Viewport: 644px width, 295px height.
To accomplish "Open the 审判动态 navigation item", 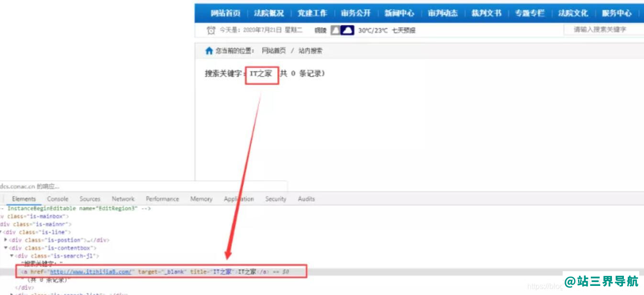I will [443, 13].
